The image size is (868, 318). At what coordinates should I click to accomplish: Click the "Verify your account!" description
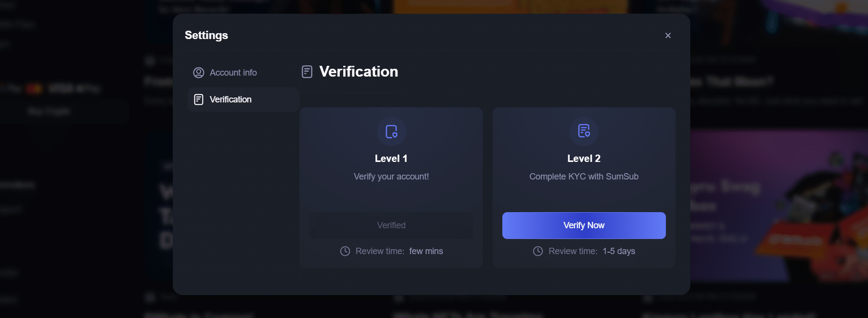(391, 177)
